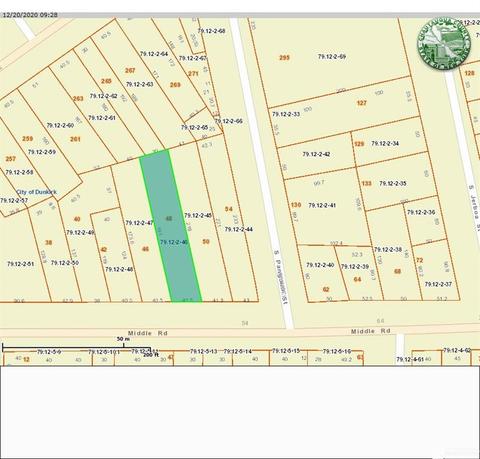Click parcel label 79.12-5-15

pos(286,351)
